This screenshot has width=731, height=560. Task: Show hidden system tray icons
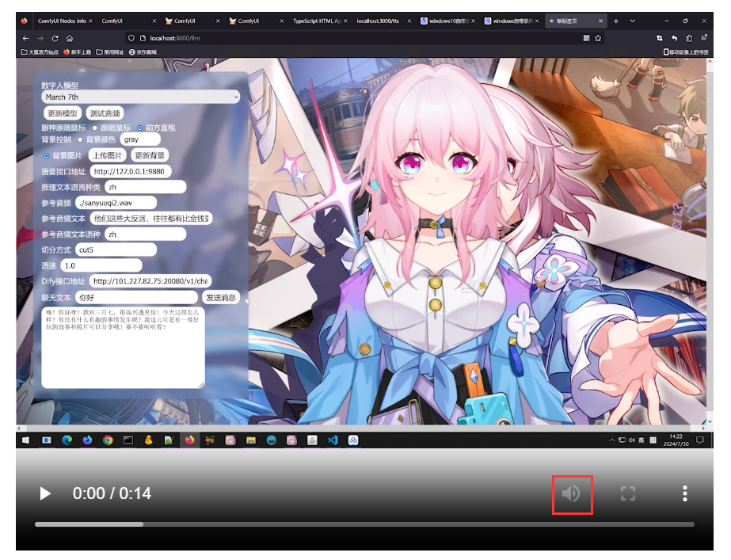611,440
